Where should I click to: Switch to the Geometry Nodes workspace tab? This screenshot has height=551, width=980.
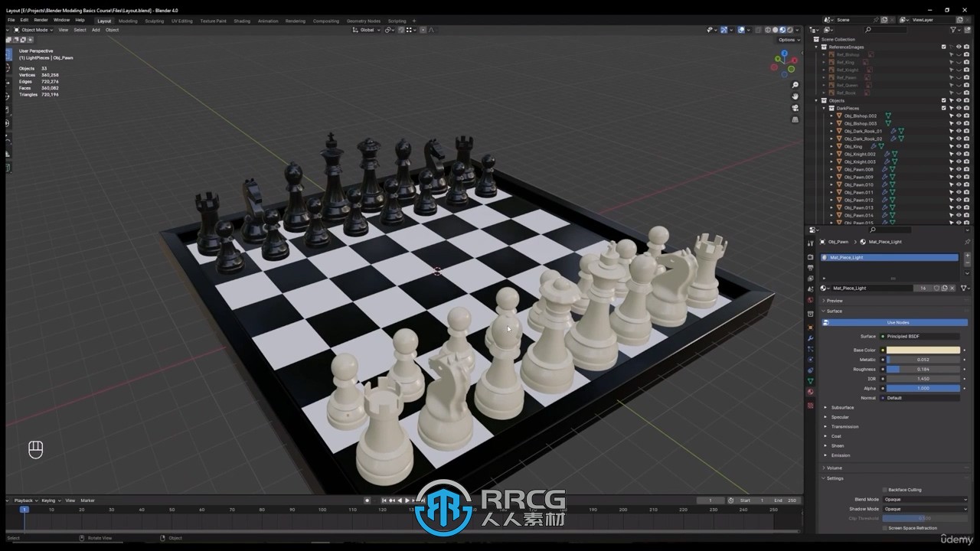point(363,21)
